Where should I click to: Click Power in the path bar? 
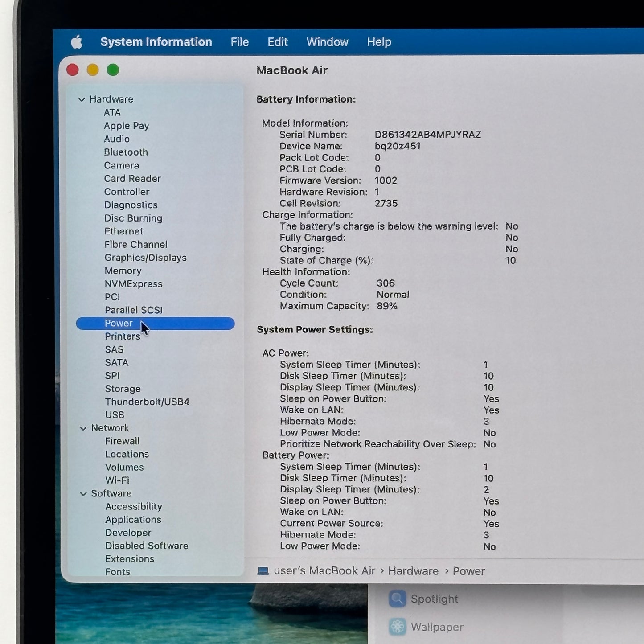click(469, 571)
